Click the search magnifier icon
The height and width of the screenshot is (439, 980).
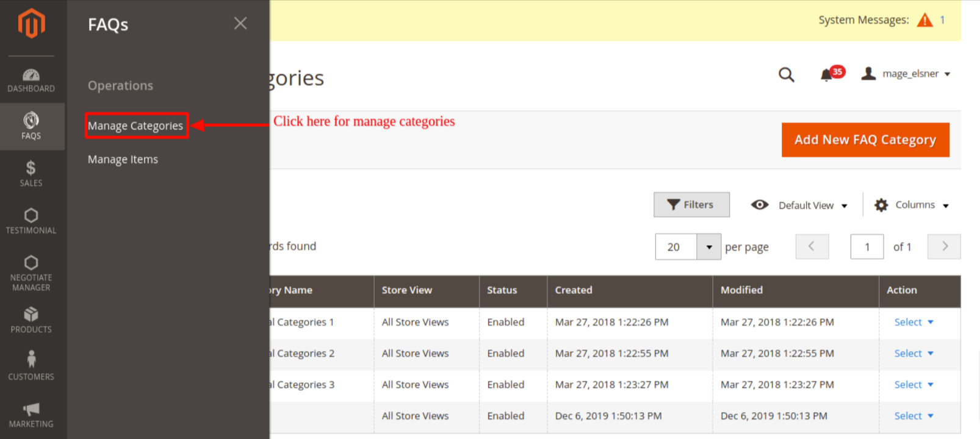click(x=786, y=74)
